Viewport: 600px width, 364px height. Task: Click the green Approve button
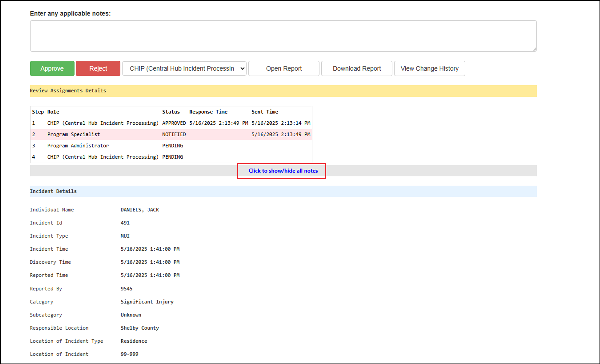pos(52,69)
